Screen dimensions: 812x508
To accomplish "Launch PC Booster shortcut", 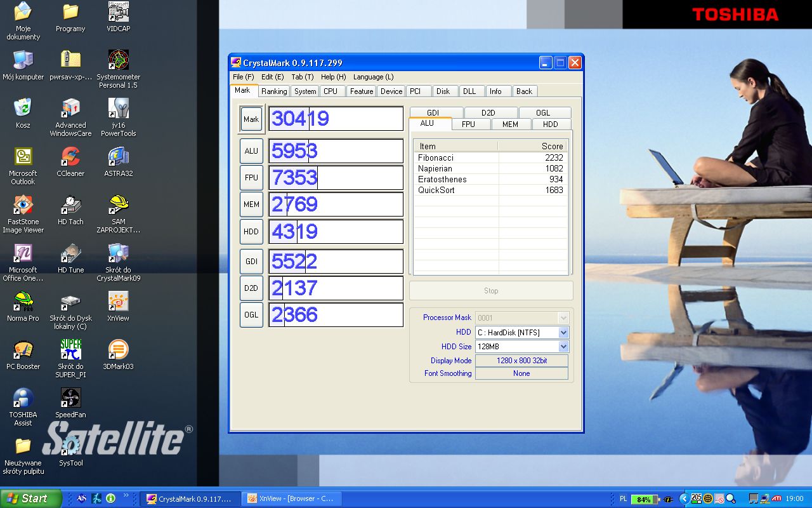I will (x=23, y=355).
